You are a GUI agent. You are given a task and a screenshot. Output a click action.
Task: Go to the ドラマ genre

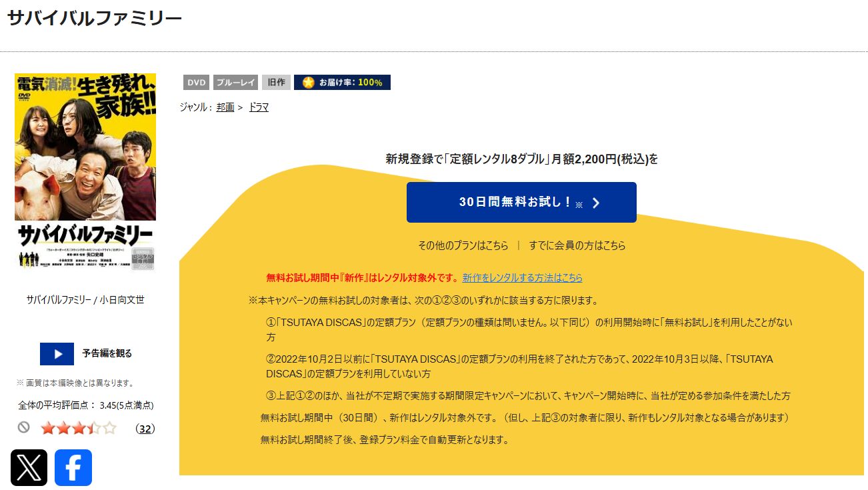(259, 107)
